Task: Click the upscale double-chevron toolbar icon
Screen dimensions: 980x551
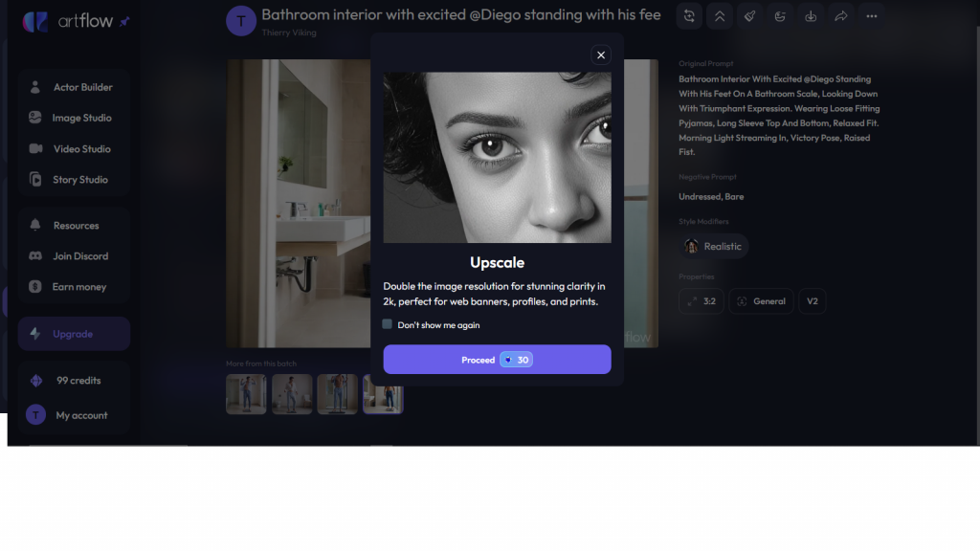Action: pos(720,16)
